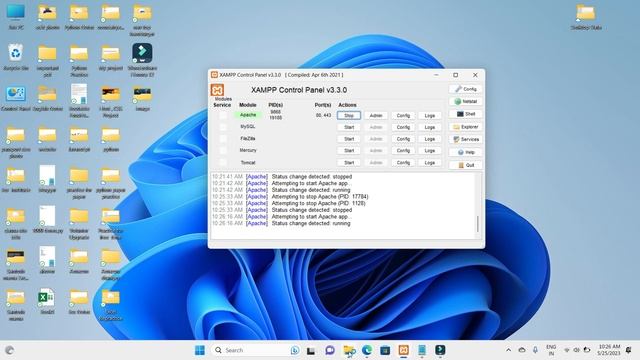
Task: Select the Excel file on desktop
Action: [47, 302]
